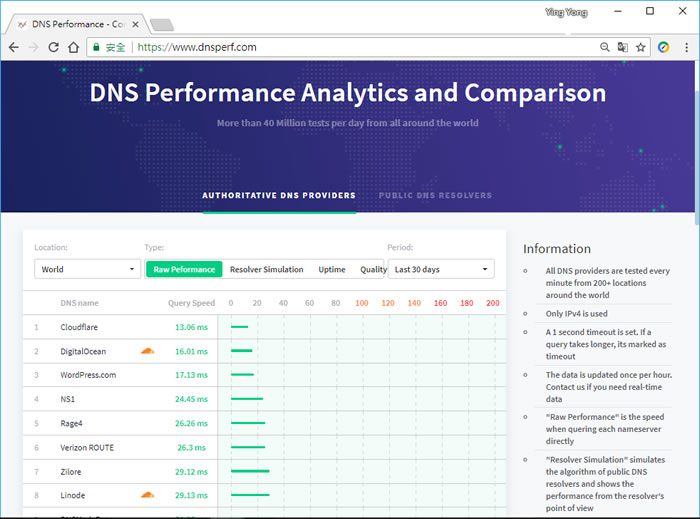Image resolution: width=700 pixels, height=519 pixels.
Task: Select Uptime type
Action: click(332, 270)
